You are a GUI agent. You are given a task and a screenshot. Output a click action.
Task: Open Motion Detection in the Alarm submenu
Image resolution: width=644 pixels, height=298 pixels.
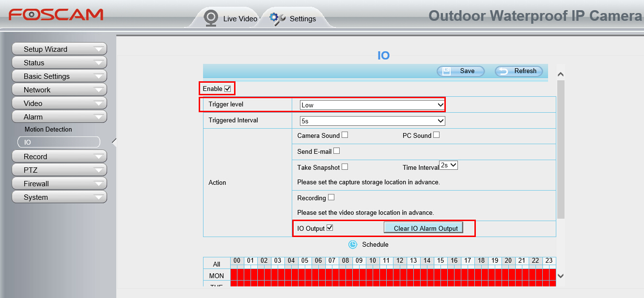coord(48,130)
